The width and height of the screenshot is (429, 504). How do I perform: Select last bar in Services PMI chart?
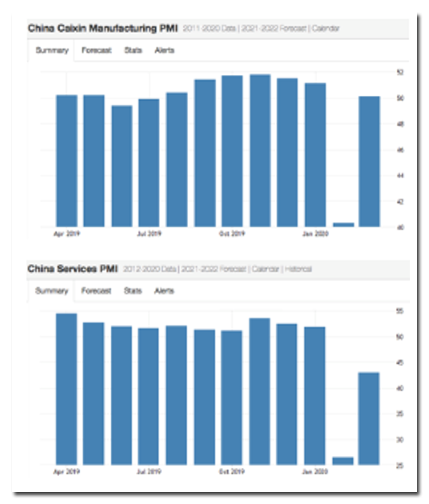(x=369, y=419)
